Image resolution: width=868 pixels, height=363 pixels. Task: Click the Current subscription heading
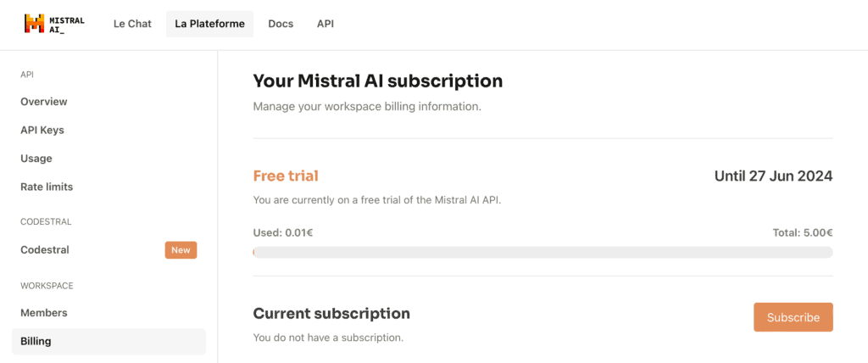[x=331, y=314]
